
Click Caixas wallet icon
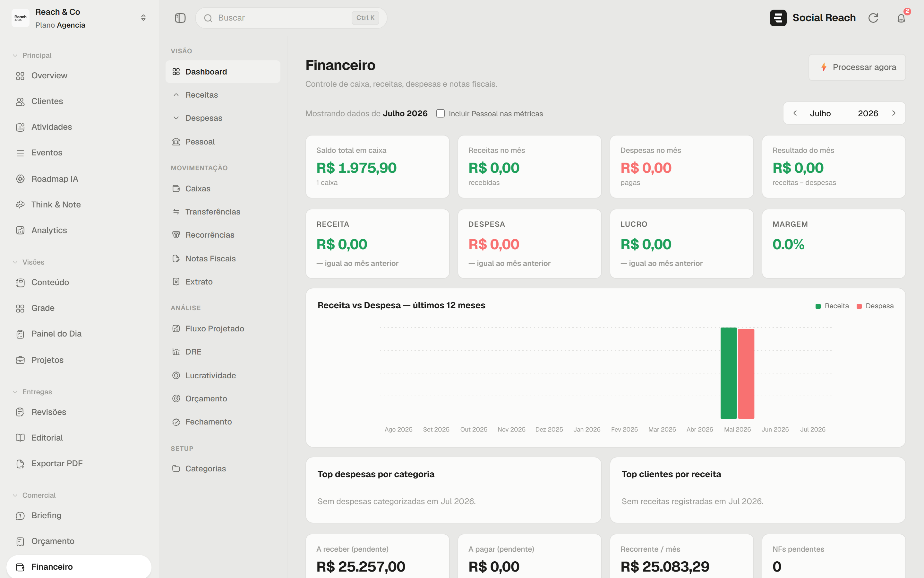coord(176,188)
